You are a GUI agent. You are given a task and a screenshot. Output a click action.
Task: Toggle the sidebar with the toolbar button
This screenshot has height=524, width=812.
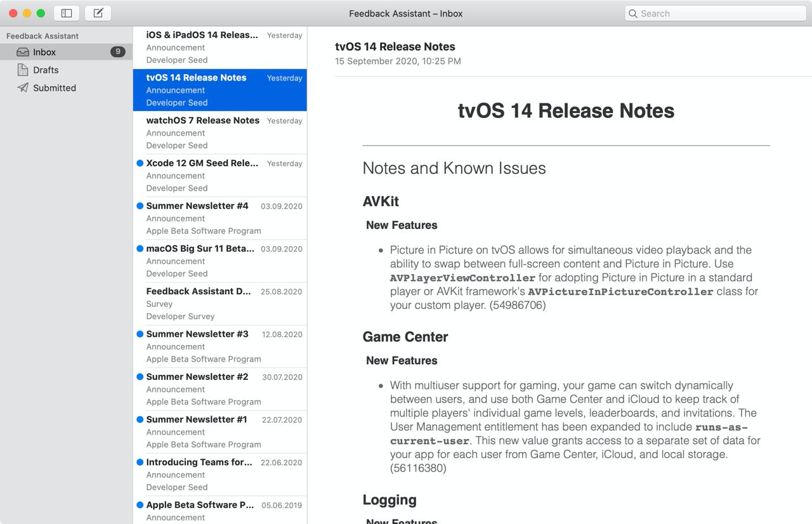point(67,13)
